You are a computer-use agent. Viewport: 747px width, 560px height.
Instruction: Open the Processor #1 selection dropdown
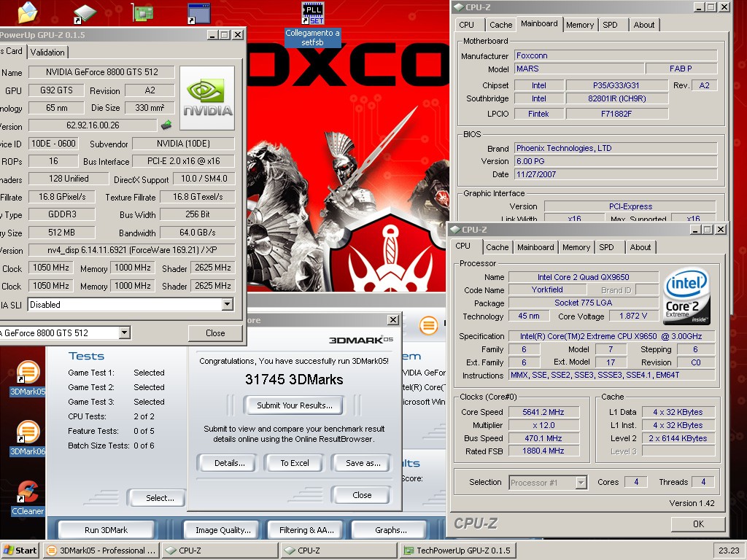[547, 483]
